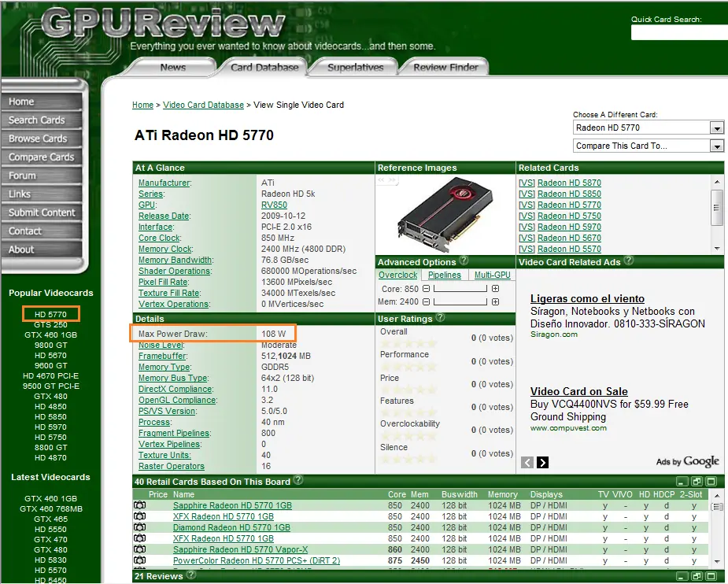This screenshot has height=584, width=728.
Task: Open the Sapphire Radeon HD 5770 Vapor-X link
Action: pyautogui.click(x=240, y=549)
